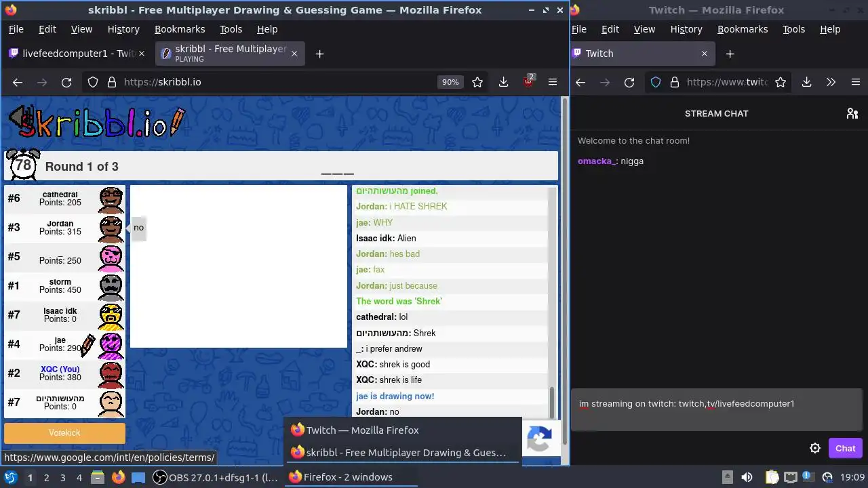Open tracking protection shield in skribbl window
The image size is (868, 488).
[93, 82]
